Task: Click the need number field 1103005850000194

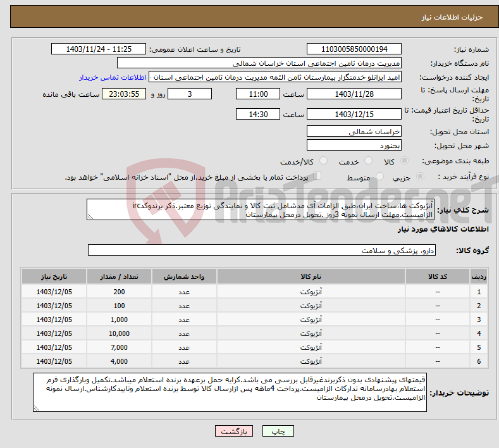Action: point(354,49)
